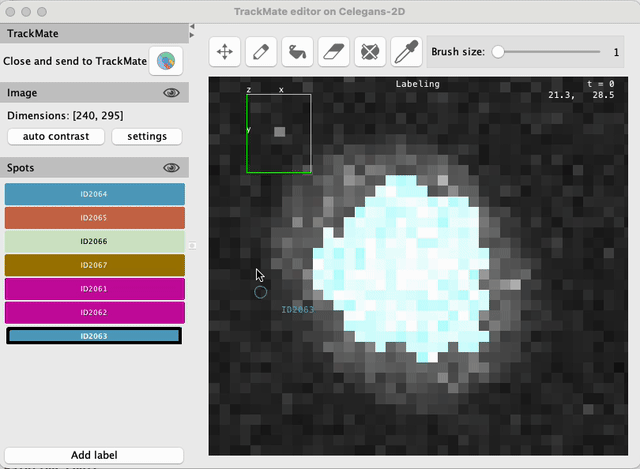Select the Move mode tool icon
The image size is (640, 469).
tap(225, 52)
